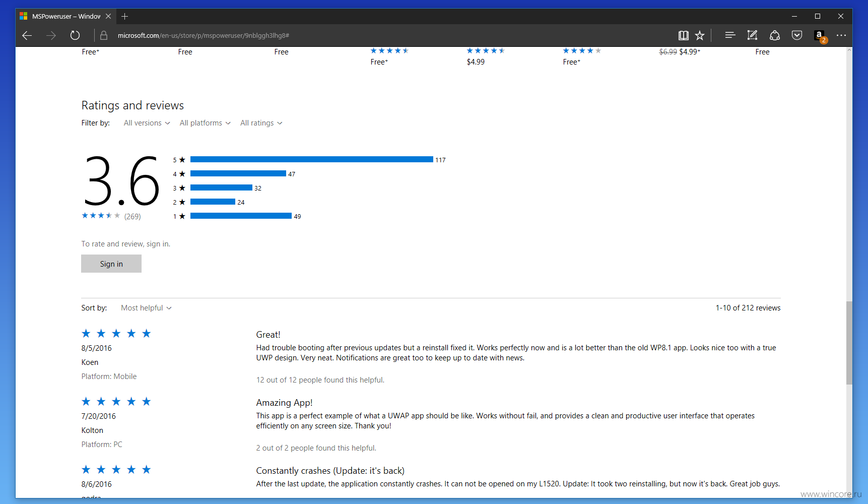Open the Amazon extension icon
This screenshot has height=504, width=868.
coord(820,36)
